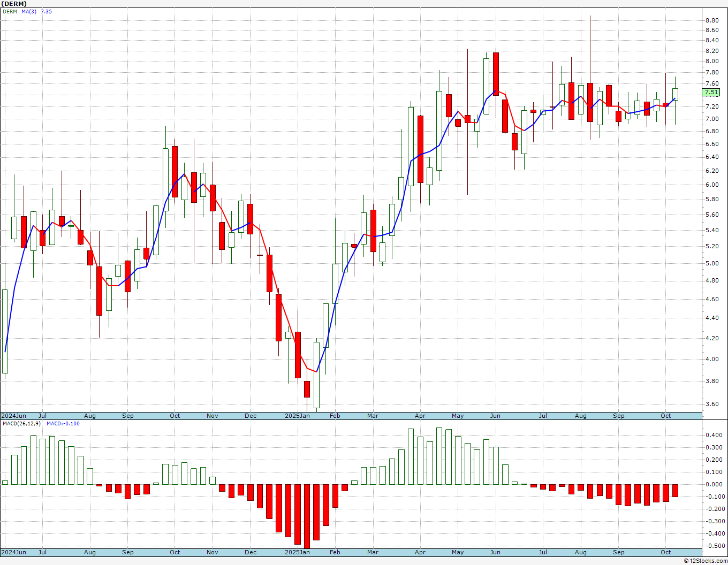Viewport: 728px width, 565px height.
Task: Click the 3.60 price axis label
Action: [x=712, y=404]
